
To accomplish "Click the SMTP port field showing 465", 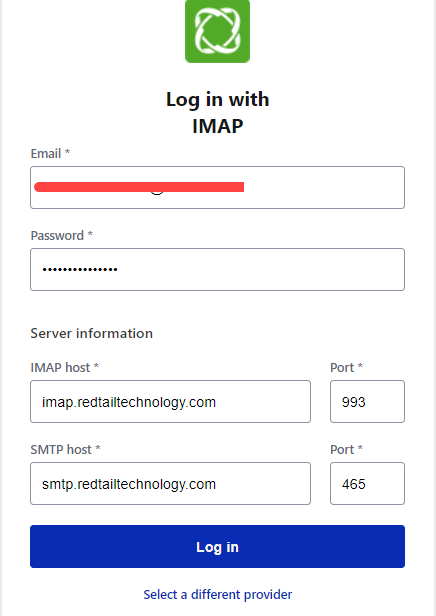I will [x=367, y=484].
